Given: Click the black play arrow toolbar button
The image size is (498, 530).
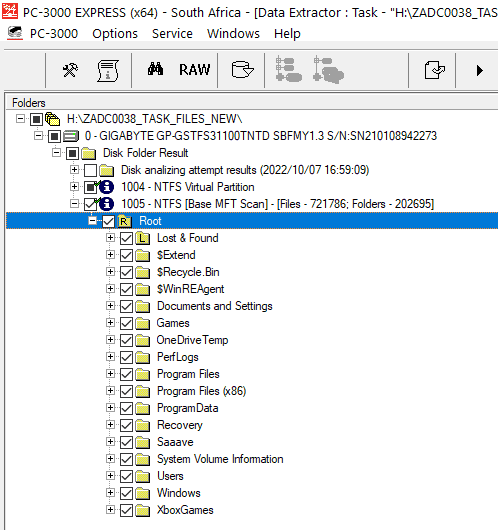Looking at the screenshot, I should [x=479, y=71].
